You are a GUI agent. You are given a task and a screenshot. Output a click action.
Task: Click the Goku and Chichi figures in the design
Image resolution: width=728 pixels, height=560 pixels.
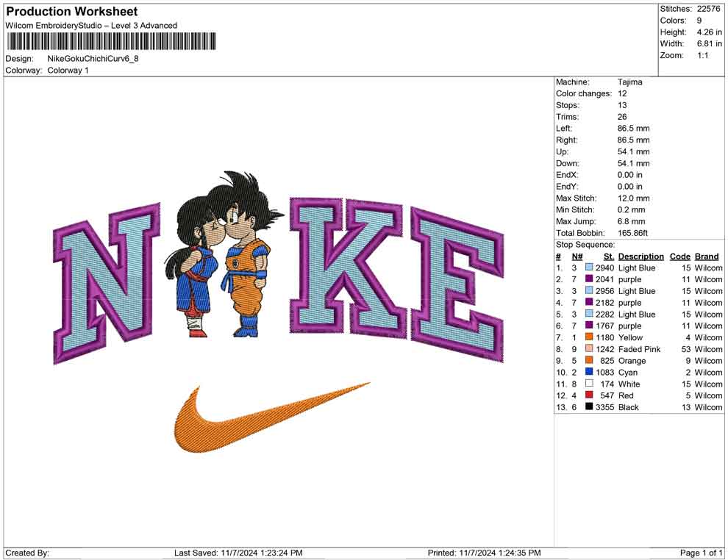[225, 254]
